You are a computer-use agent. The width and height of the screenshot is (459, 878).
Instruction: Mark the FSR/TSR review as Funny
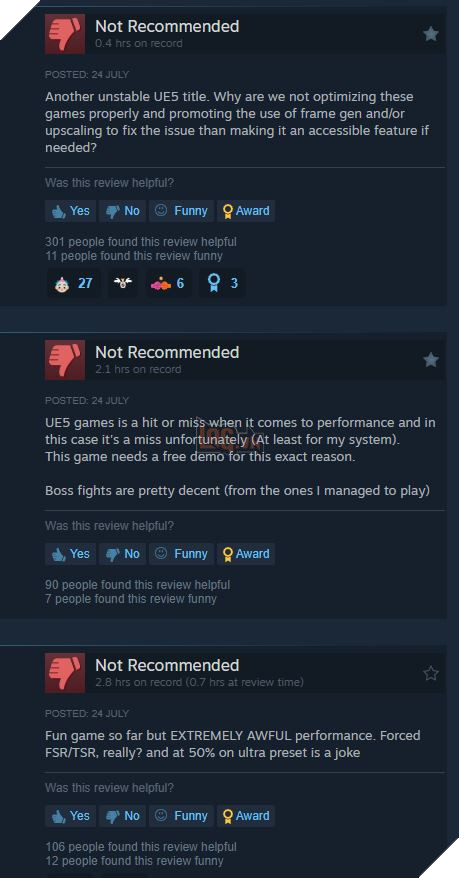coord(181,816)
